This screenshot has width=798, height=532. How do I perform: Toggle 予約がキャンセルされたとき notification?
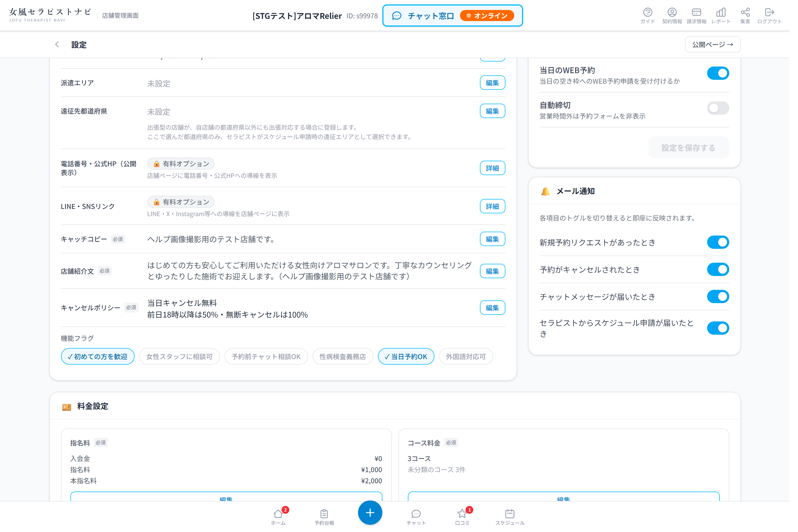click(725, 272)
